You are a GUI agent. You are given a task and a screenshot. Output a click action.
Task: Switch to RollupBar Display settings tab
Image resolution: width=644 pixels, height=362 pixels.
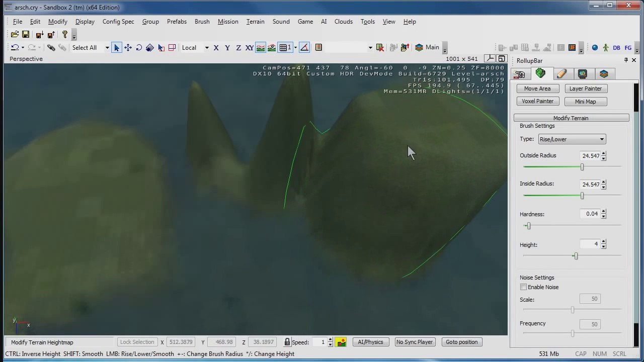tap(583, 74)
